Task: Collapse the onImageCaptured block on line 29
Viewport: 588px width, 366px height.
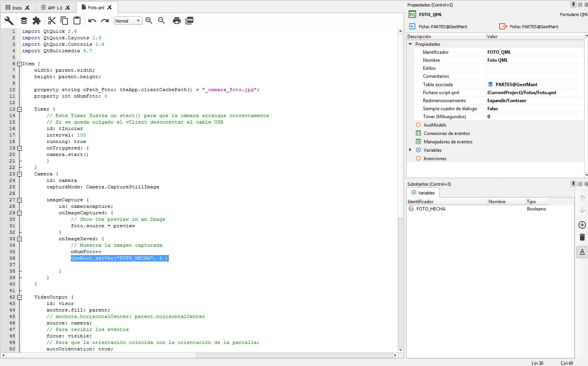Action: [x=19, y=213]
